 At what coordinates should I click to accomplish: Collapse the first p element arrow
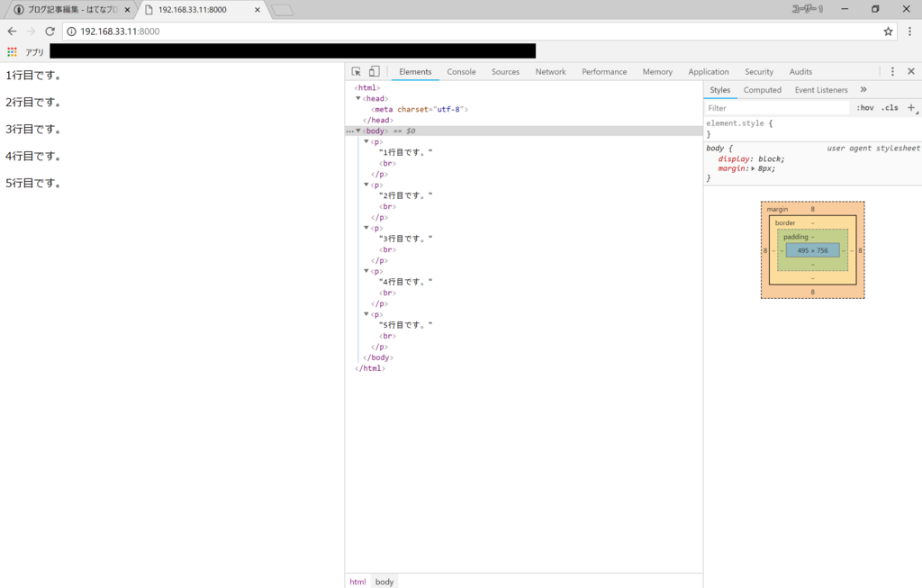point(366,141)
